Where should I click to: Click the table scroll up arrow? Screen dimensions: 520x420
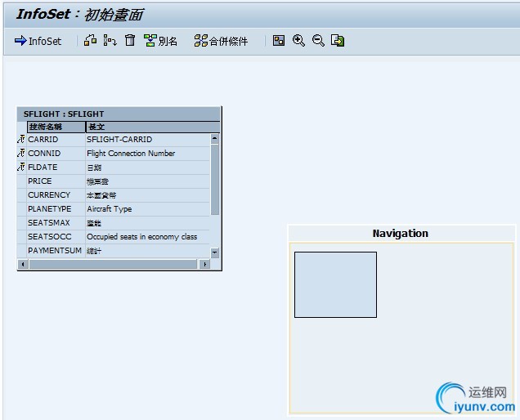(x=215, y=139)
